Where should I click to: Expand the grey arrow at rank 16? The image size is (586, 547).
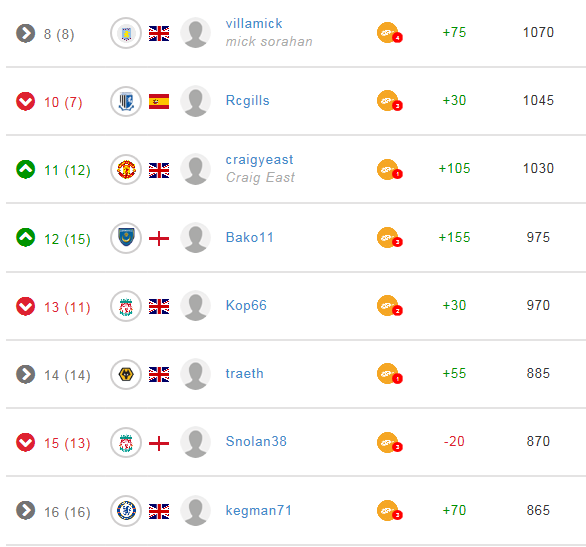pos(25,511)
